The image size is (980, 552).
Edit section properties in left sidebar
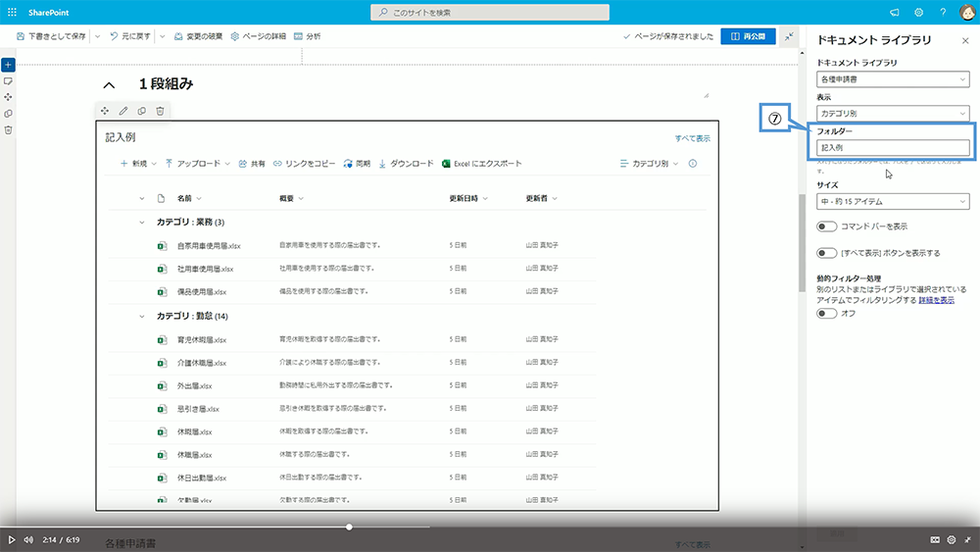coord(8,81)
